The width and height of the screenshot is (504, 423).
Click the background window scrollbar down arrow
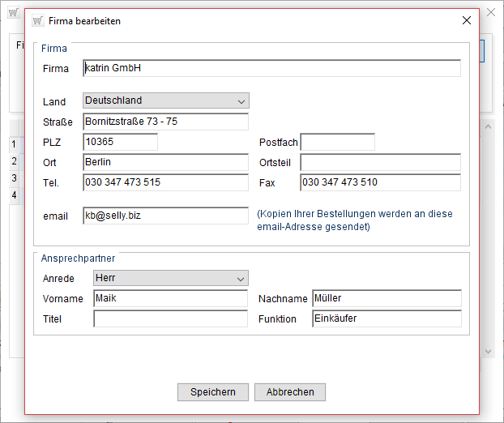[x=489, y=351]
